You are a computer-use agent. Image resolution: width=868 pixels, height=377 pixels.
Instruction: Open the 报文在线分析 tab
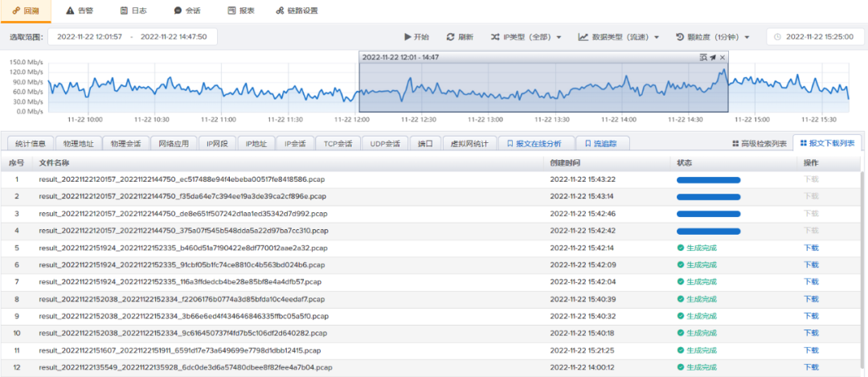(535, 143)
